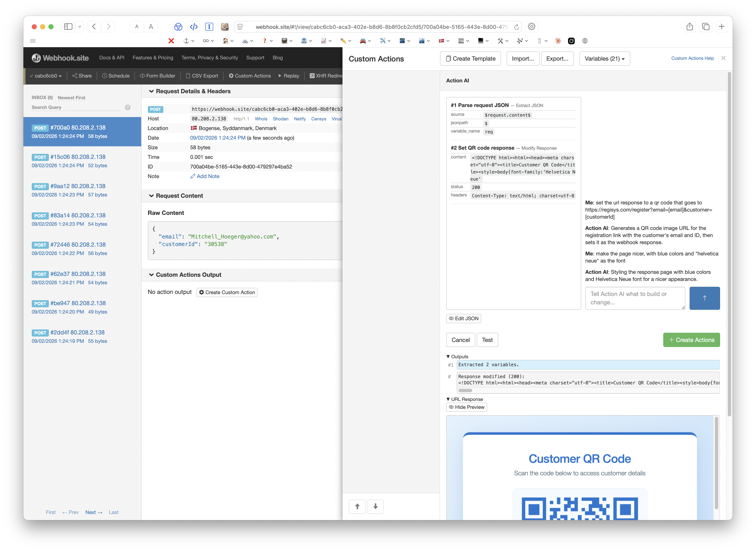Click the red X bookmark icon

tap(171, 41)
